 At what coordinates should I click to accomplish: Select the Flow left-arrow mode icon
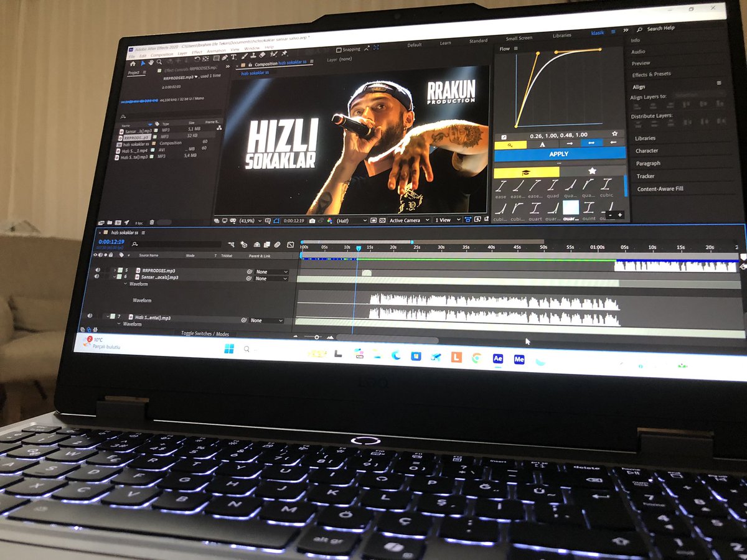(613, 142)
